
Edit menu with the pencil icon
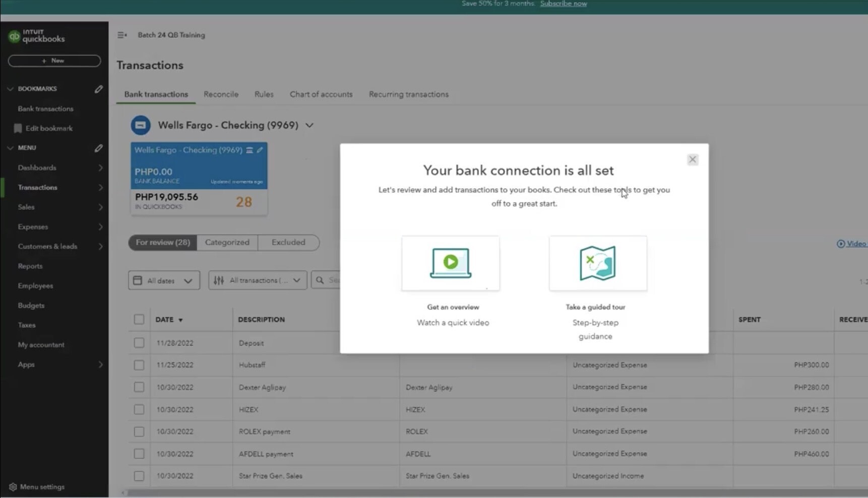(x=98, y=148)
